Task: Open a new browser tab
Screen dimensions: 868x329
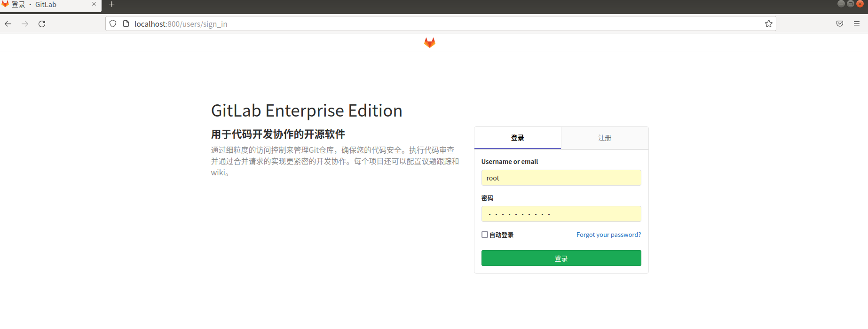Action: tap(111, 5)
